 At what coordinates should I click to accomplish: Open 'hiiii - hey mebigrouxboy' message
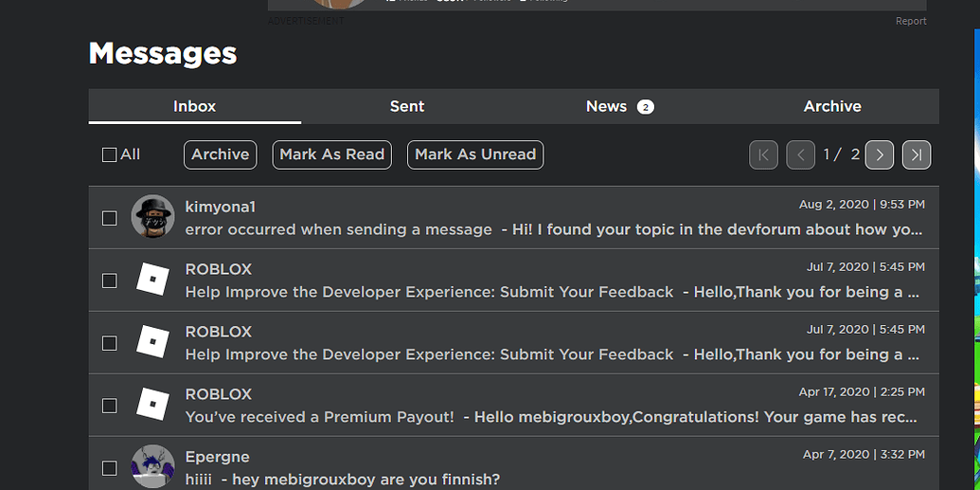coord(343,480)
